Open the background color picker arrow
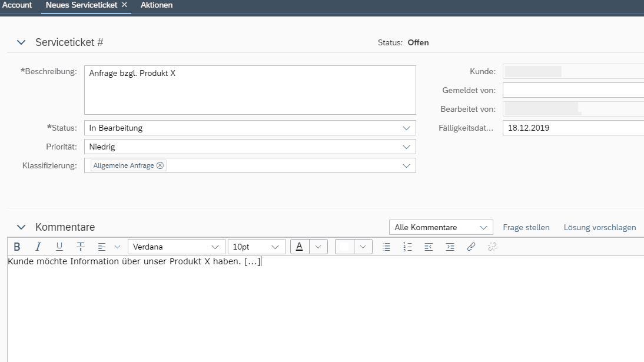 point(363,247)
